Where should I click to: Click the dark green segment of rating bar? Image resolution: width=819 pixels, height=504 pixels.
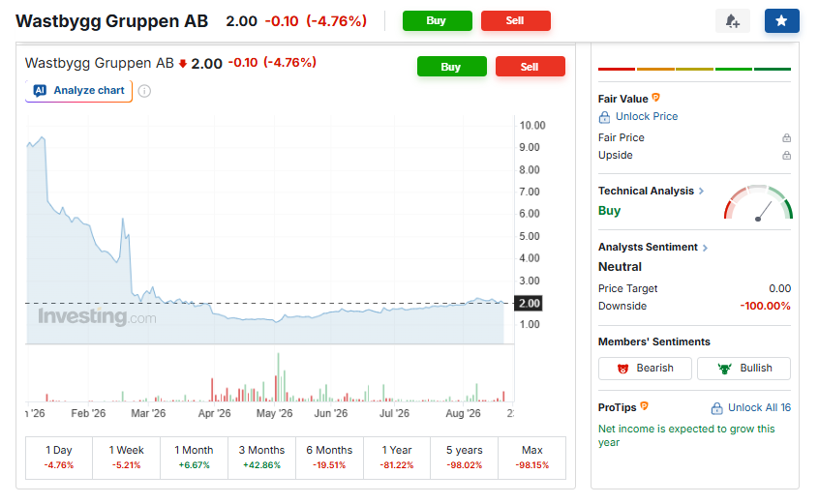pos(773,69)
